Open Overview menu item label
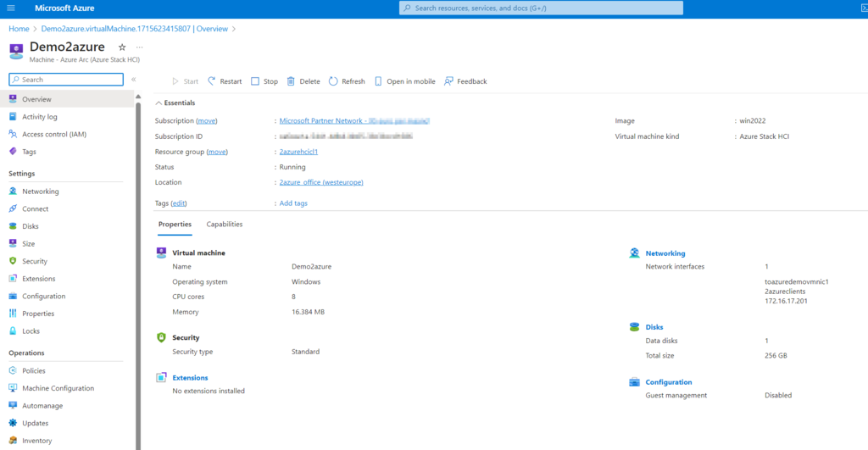This screenshot has height=450, width=868. coord(36,99)
